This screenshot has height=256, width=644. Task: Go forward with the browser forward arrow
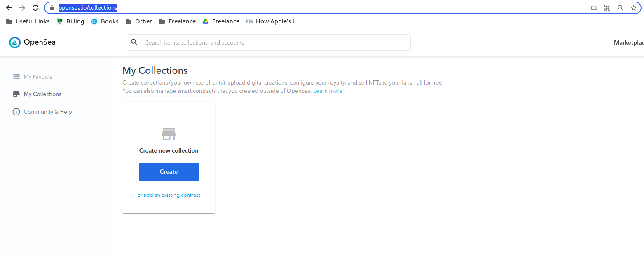pyautogui.click(x=22, y=8)
